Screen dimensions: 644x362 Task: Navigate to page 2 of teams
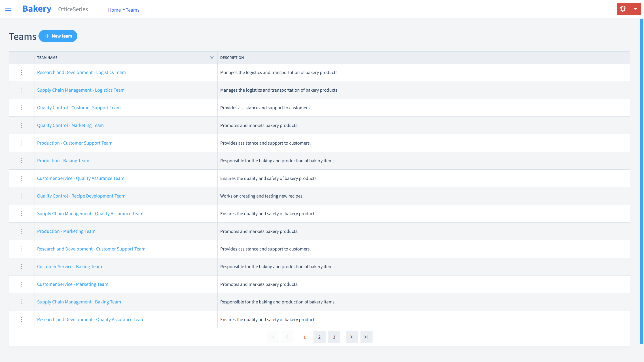(x=319, y=337)
